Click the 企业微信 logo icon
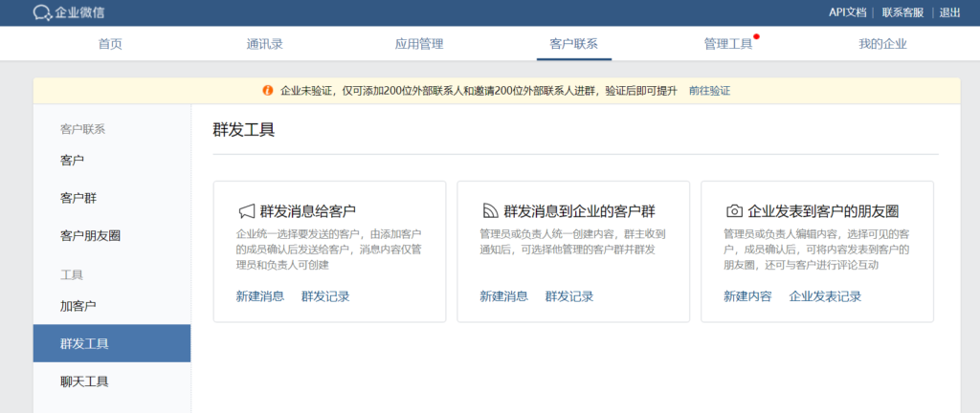Image resolution: width=980 pixels, height=413 pixels. point(43,12)
